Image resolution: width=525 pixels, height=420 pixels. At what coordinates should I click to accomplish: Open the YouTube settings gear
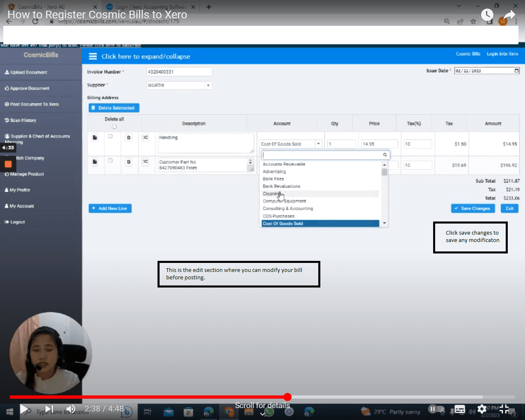click(482, 409)
